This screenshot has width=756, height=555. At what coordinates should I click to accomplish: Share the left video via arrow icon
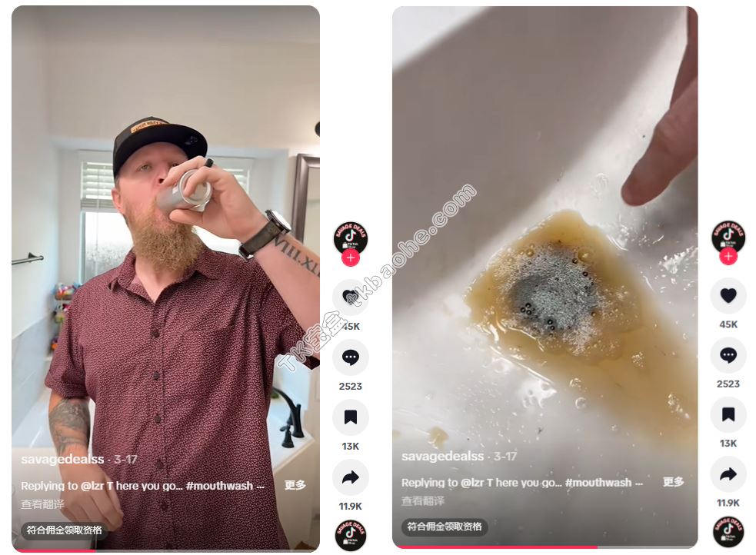(x=351, y=477)
